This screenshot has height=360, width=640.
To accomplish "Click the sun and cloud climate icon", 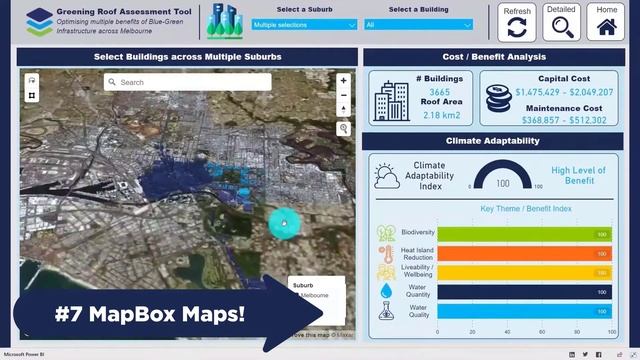I will point(387,176).
